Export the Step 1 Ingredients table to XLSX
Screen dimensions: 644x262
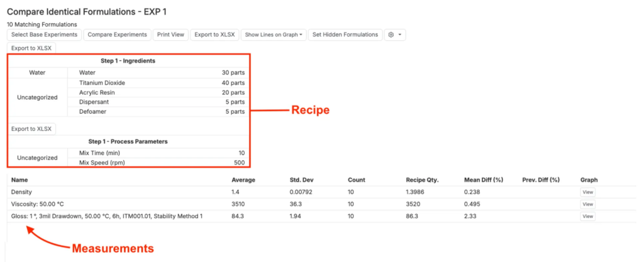(x=31, y=48)
